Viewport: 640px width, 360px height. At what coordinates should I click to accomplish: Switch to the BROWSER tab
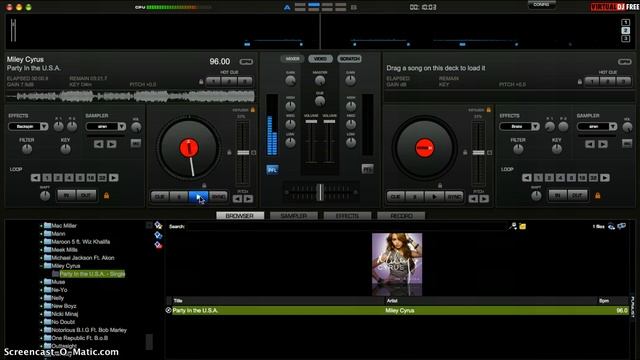point(240,216)
